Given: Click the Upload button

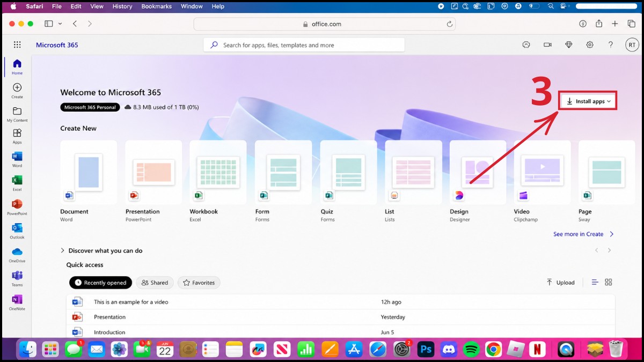Looking at the screenshot, I should [560, 283].
